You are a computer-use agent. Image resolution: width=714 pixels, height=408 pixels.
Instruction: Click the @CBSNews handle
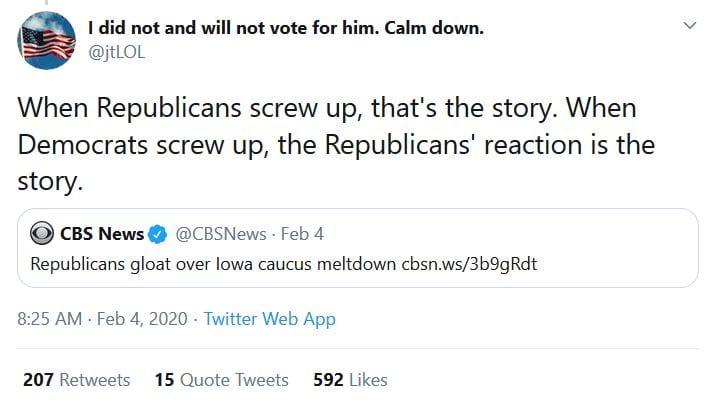point(222,235)
